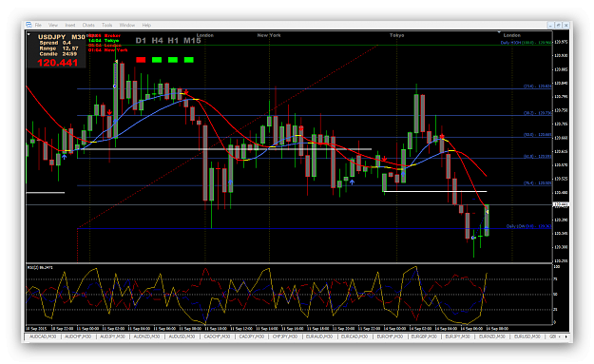594x364 pixels.
Task: Open the Insert menu
Action: (x=70, y=25)
